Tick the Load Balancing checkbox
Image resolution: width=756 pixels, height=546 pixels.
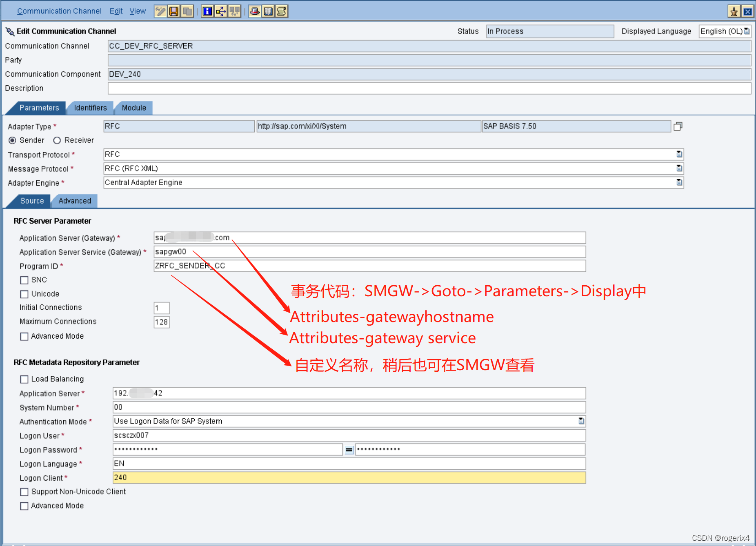tap(24, 379)
